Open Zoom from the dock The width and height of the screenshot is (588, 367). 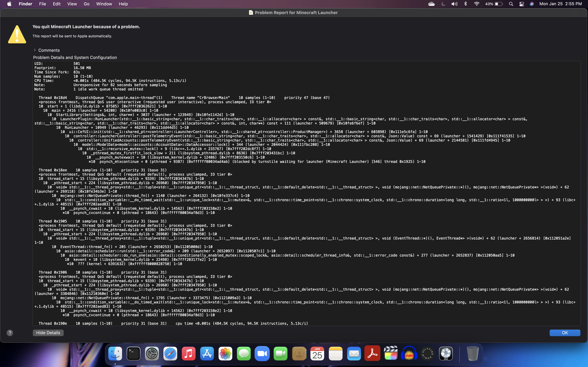tap(262, 354)
